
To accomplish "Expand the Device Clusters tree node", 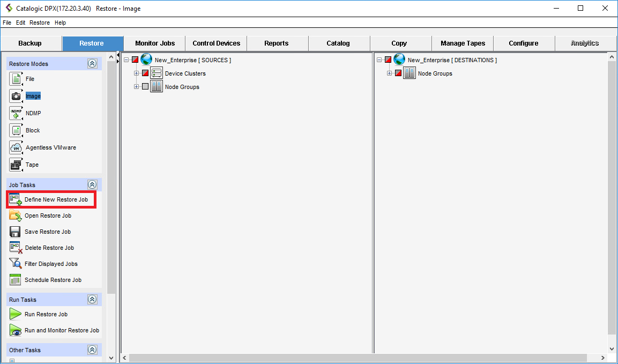I will (x=137, y=73).
